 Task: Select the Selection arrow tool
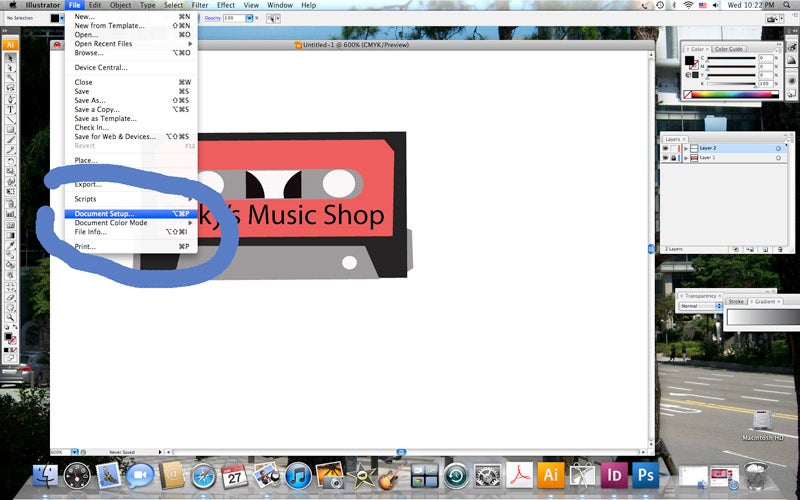(x=10, y=56)
